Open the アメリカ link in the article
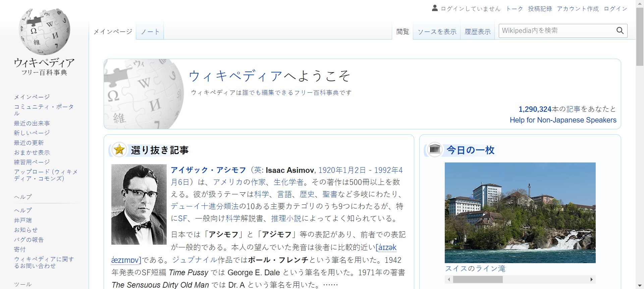This screenshot has height=289, width=644. click(x=228, y=182)
